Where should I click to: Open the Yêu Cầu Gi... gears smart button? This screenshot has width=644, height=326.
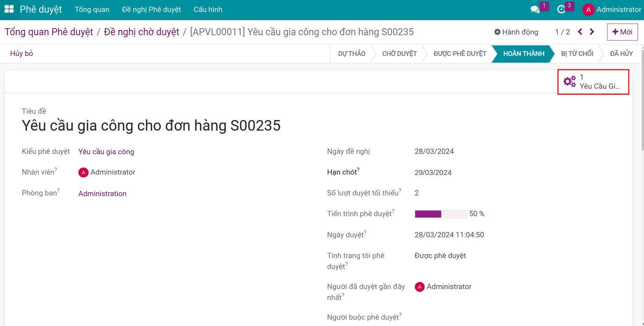pyautogui.click(x=593, y=82)
